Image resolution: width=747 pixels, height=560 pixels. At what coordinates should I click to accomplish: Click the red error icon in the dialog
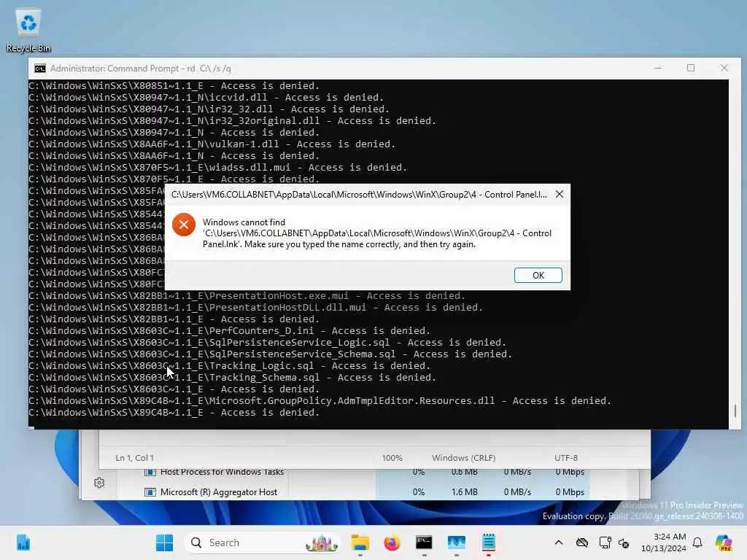tap(184, 225)
